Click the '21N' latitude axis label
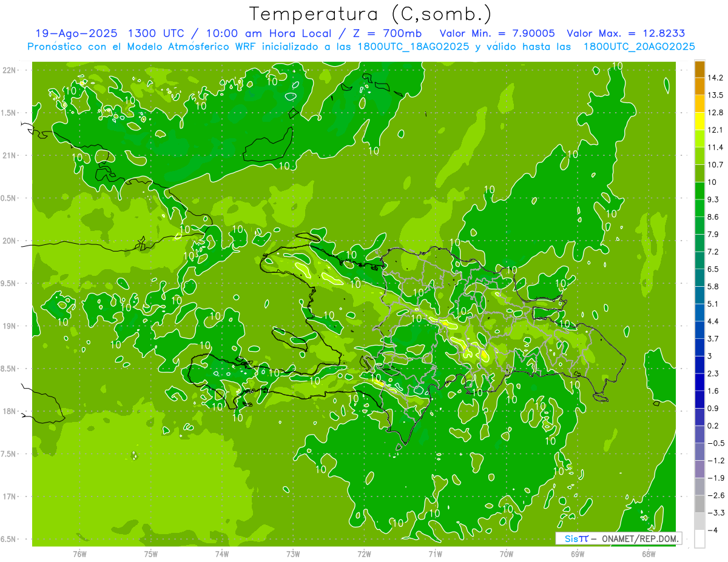This screenshot has width=728, height=562. point(10,156)
